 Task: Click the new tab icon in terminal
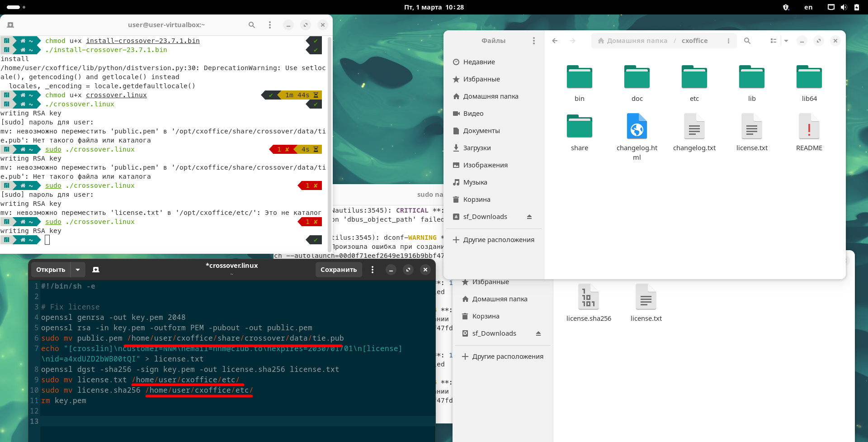(x=10, y=25)
